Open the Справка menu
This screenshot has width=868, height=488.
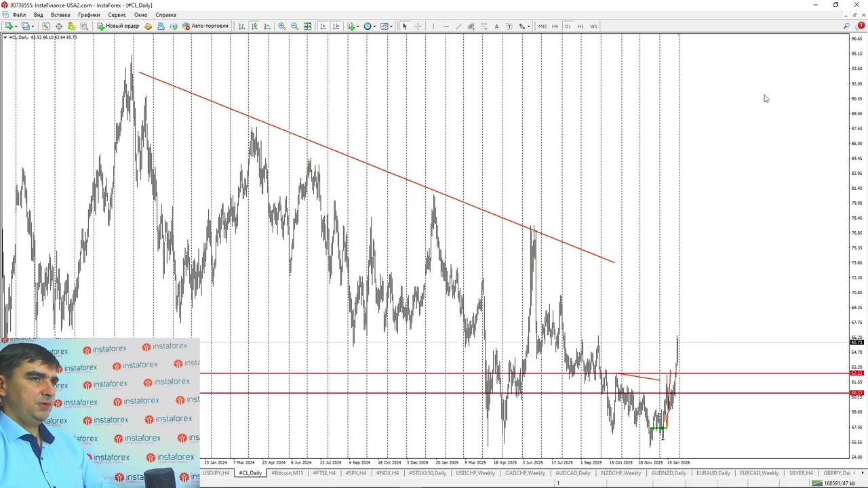point(165,15)
